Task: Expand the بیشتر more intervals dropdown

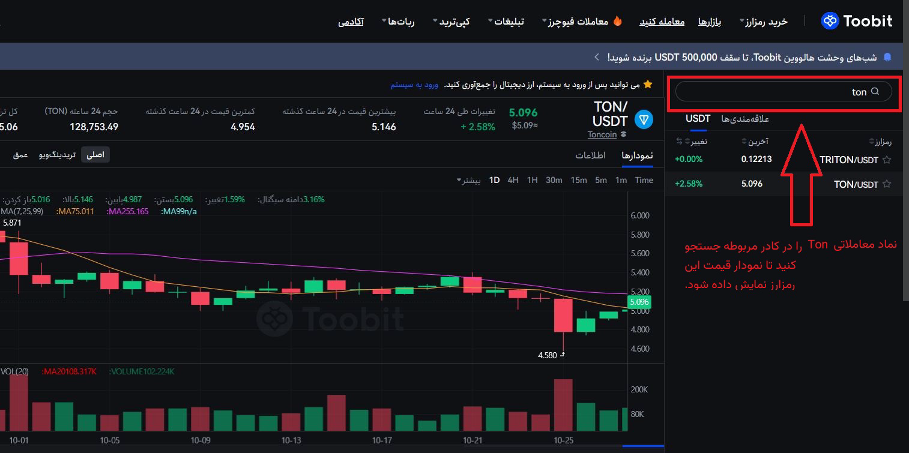Action: pyautogui.click(x=469, y=180)
